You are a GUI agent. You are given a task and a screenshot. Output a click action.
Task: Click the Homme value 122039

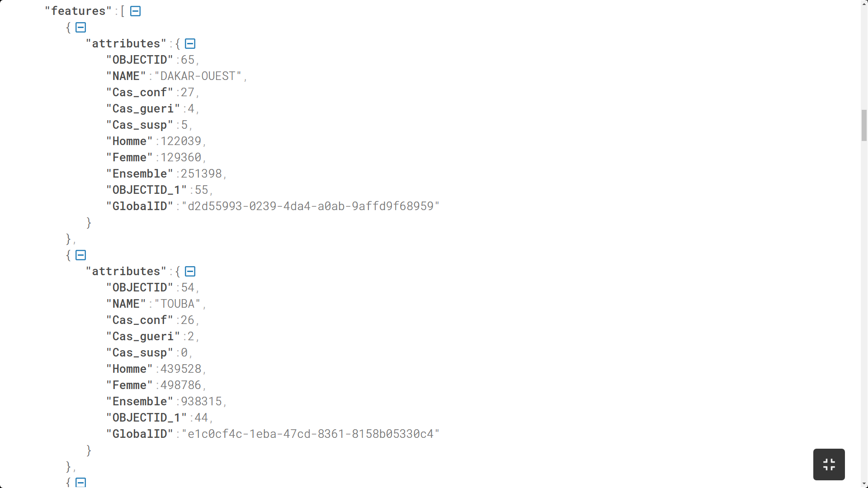coord(181,141)
